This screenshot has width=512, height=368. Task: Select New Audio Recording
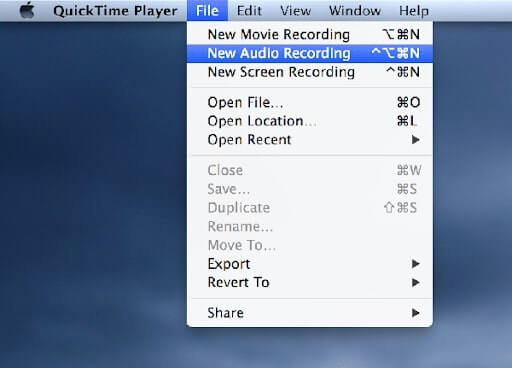310,53
